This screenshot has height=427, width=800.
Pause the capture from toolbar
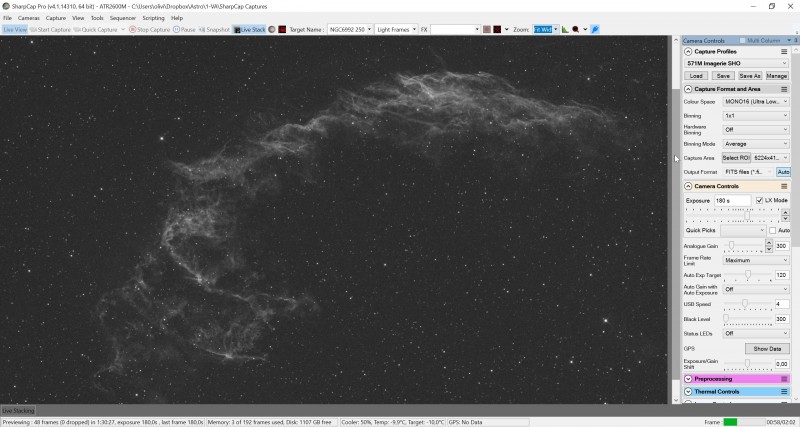(184, 30)
